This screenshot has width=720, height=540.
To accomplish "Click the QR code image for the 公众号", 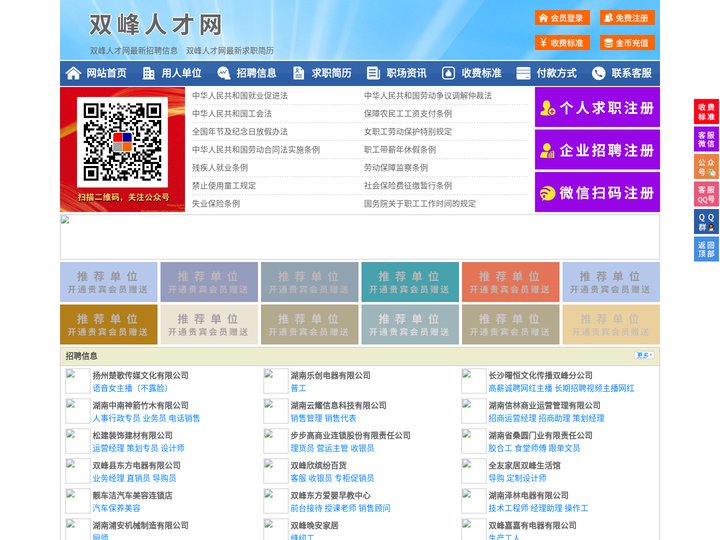I will pyautogui.click(x=122, y=142).
